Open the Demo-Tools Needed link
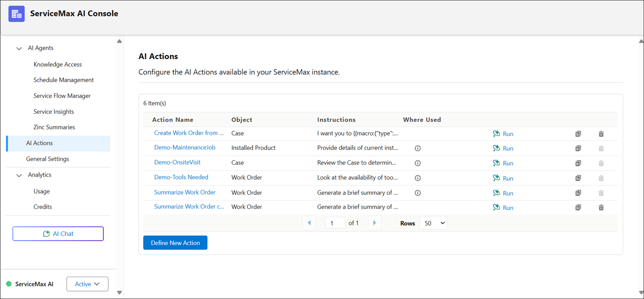Image resolution: width=644 pixels, height=299 pixels. tap(181, 177)
